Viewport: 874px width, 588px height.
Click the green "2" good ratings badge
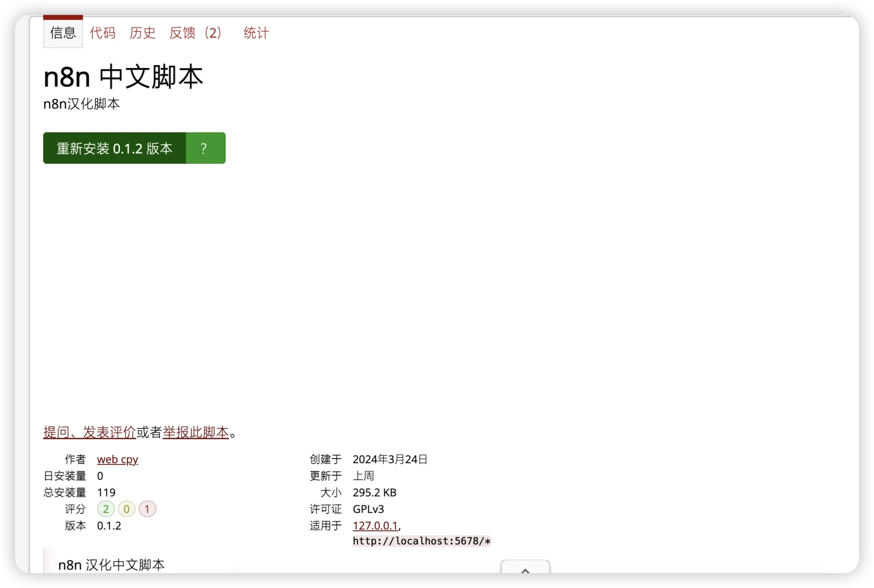pos(105,509)
